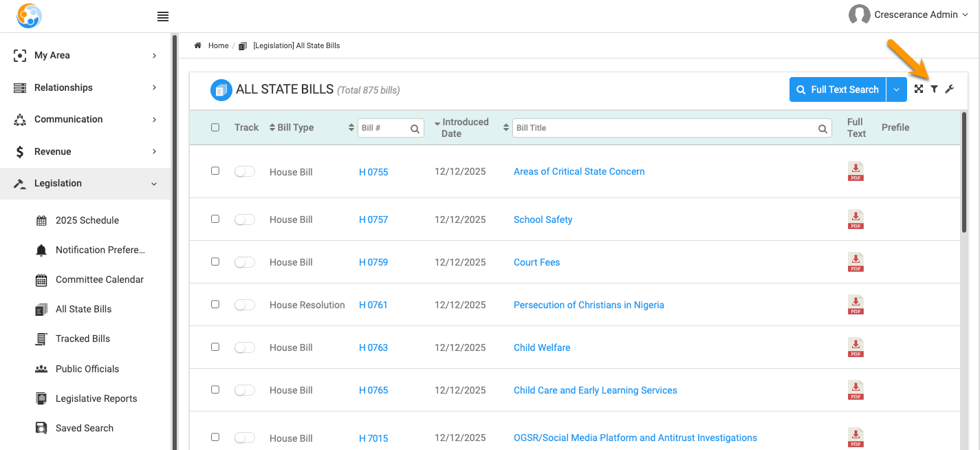Check the box for bill H 0761

[x=215, y=304]
